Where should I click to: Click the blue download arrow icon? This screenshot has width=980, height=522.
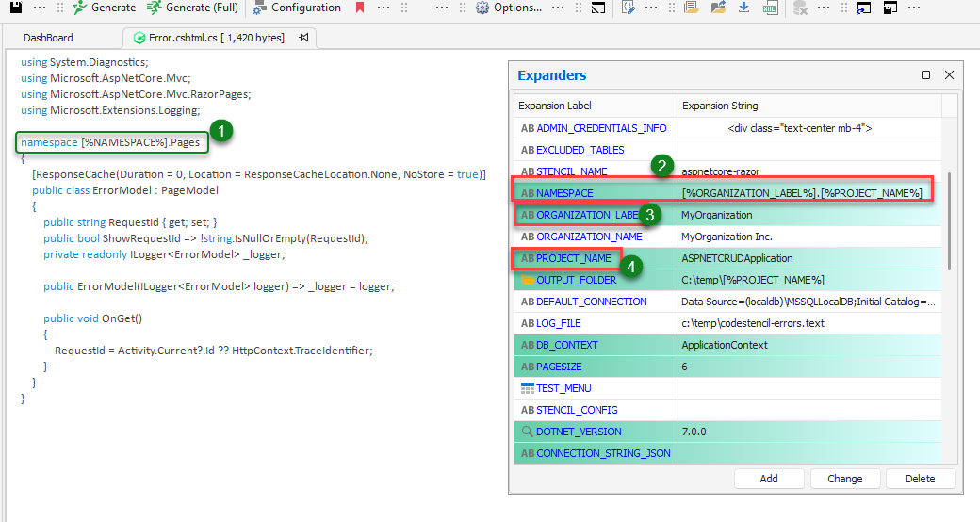[x=743, y=8]
